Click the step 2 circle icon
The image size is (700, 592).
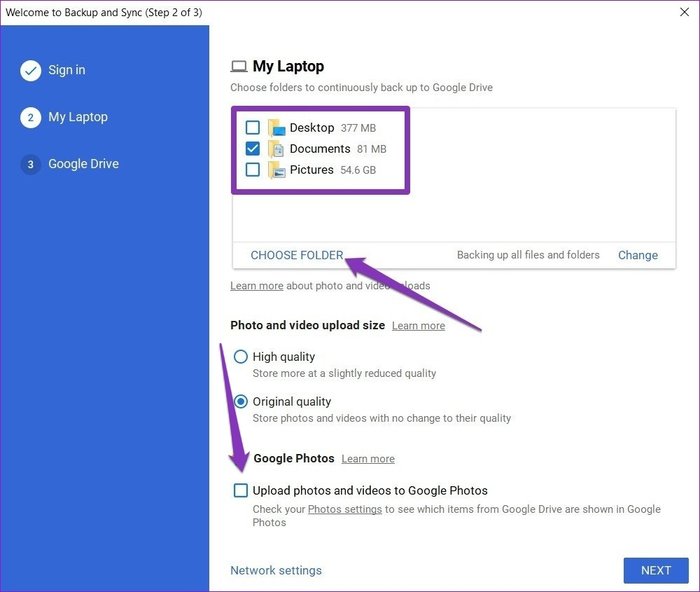pos(30,117)
